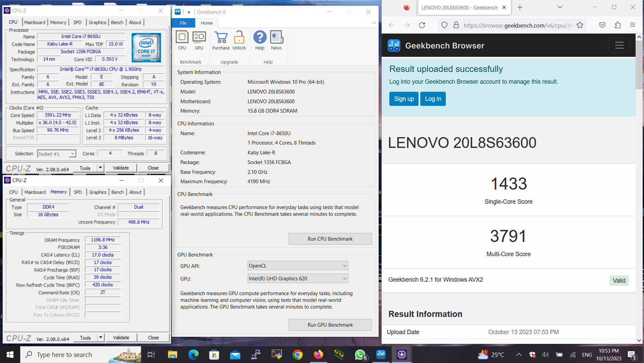Click Close button in top CPU-Z window
This screenshot has width=644, height=363.
153,168
